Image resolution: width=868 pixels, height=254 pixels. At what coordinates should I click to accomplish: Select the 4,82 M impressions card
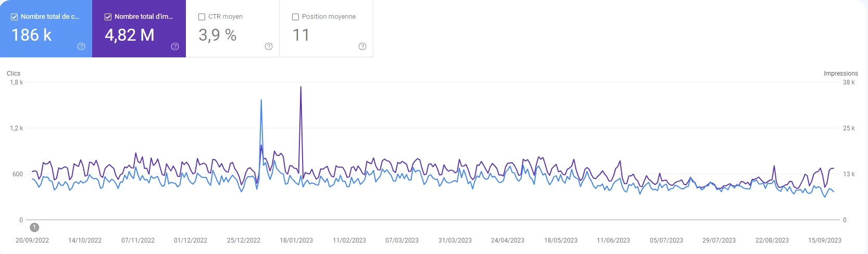click(x=139, y=29)
